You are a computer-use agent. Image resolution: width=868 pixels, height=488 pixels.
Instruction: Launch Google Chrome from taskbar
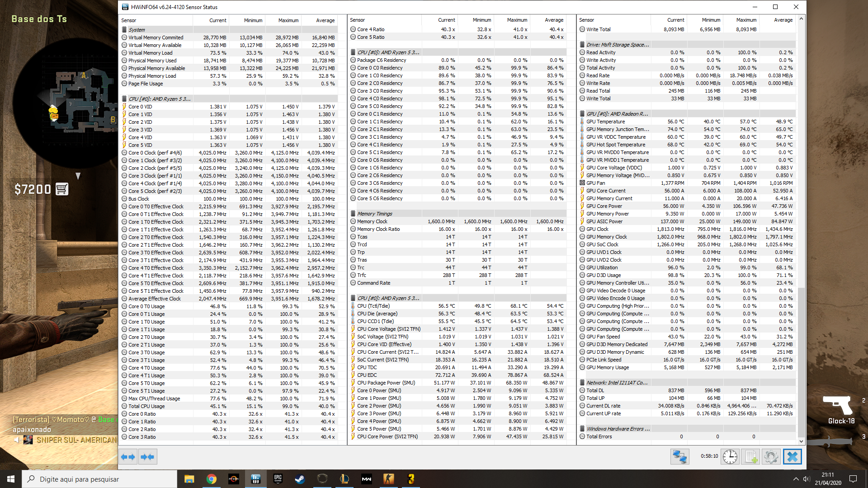pyautogui.click(x=211, y=479)
